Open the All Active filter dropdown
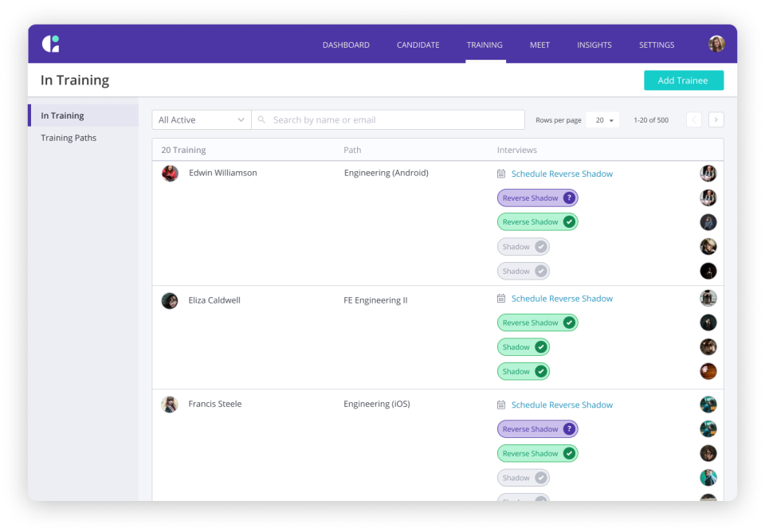Image resolution: width=765 pixels, height=532 pixels. pos(202,119)
